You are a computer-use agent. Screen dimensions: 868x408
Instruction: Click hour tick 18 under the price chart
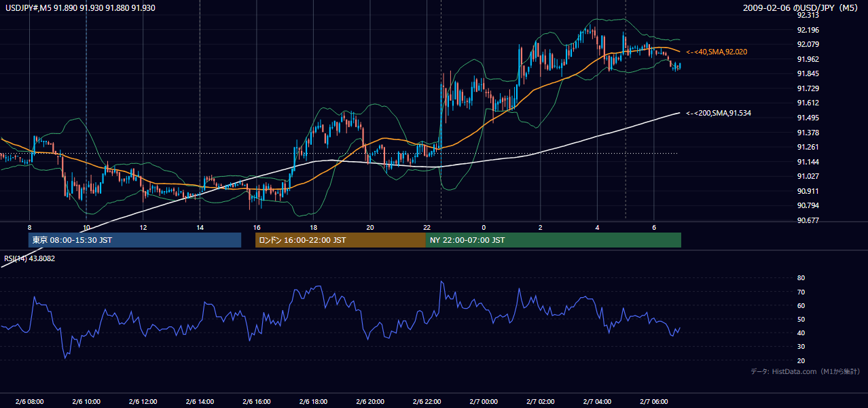(x=313, y=227)
